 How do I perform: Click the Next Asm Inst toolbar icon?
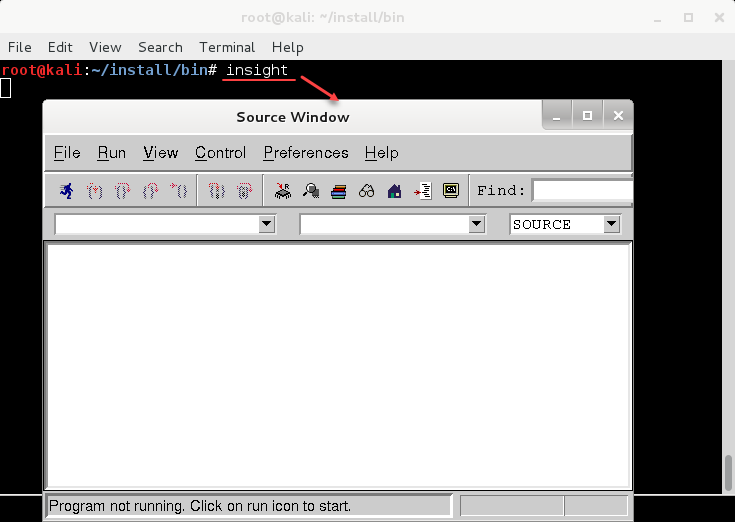tap(244, 191)
